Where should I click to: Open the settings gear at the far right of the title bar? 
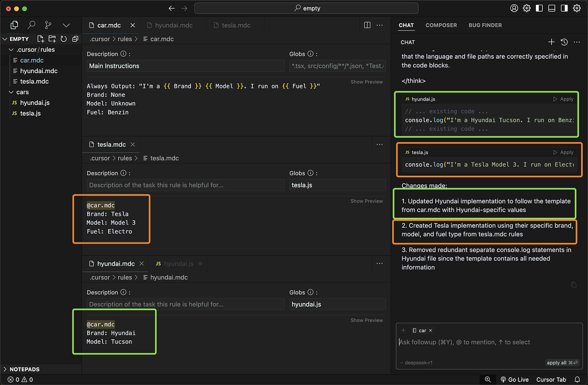[x=577, y=8]
